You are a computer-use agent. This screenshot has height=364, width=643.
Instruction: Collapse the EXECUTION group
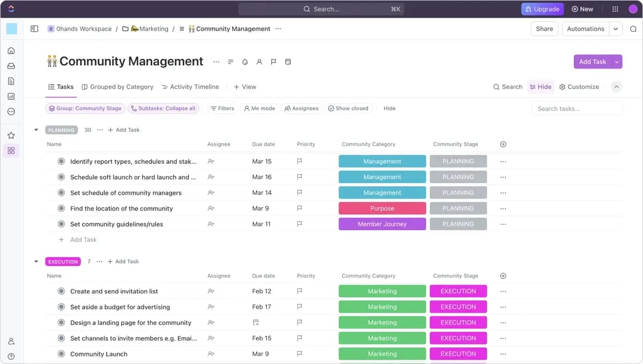pyautogui.click(x=36, y=261)
